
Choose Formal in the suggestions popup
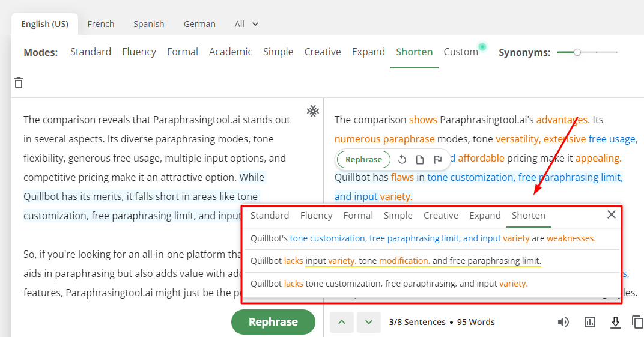pyautogui.click(x=358, y=216)
